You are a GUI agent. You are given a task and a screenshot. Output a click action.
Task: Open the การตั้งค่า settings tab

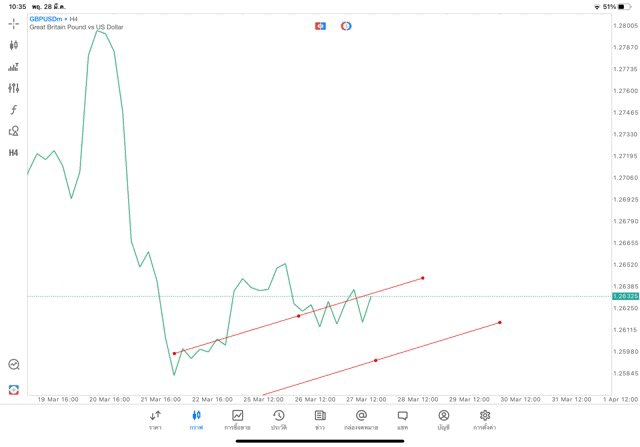click(485, 419)
